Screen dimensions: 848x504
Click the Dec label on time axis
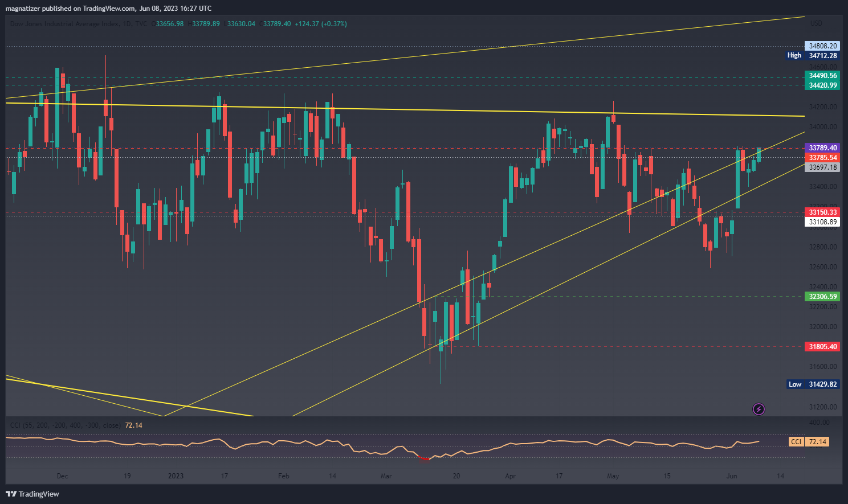[62, 476]
